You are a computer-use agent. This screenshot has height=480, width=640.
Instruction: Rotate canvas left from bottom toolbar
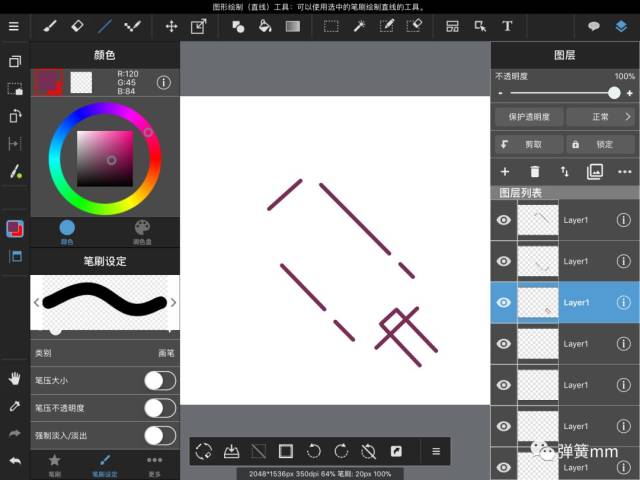[x=313, y=451]
